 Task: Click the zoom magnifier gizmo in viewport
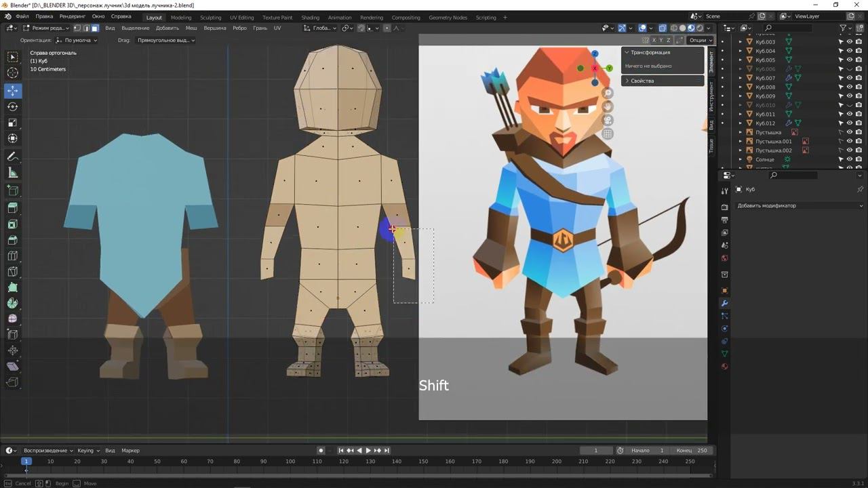tap(608, 93)
